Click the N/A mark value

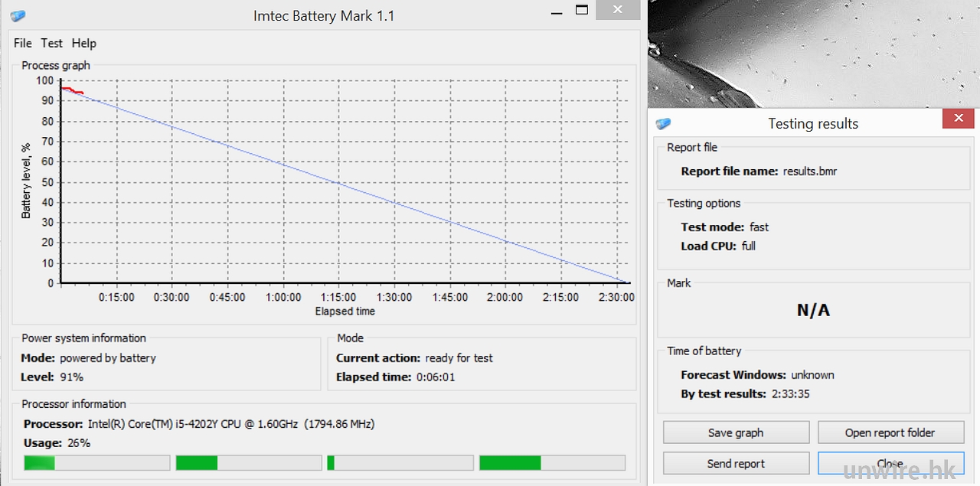point(813,310)
